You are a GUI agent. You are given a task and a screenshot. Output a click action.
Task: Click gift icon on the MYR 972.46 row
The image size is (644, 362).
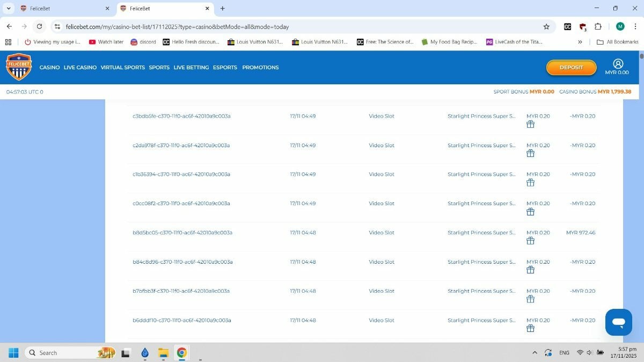(x=530, y=241)
